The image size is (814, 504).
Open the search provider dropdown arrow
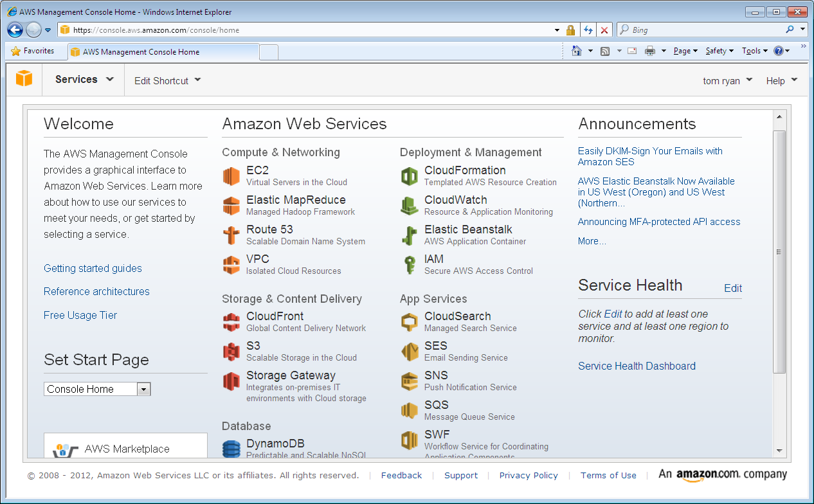(802, 30)
